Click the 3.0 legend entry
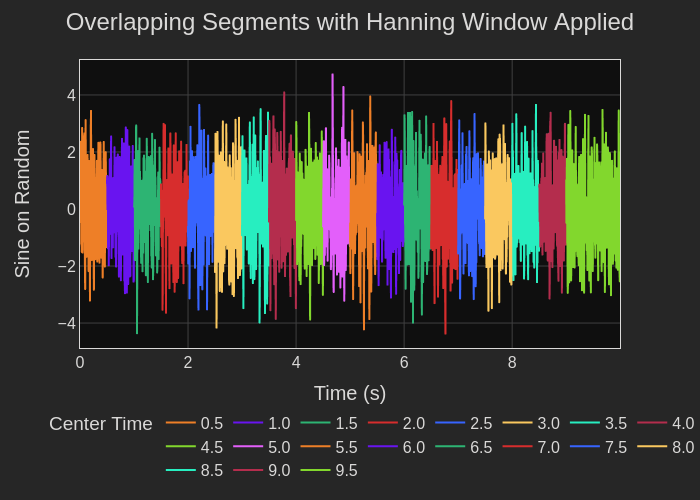This screenshot has width=700, height=500. click(x=548, y=423)
